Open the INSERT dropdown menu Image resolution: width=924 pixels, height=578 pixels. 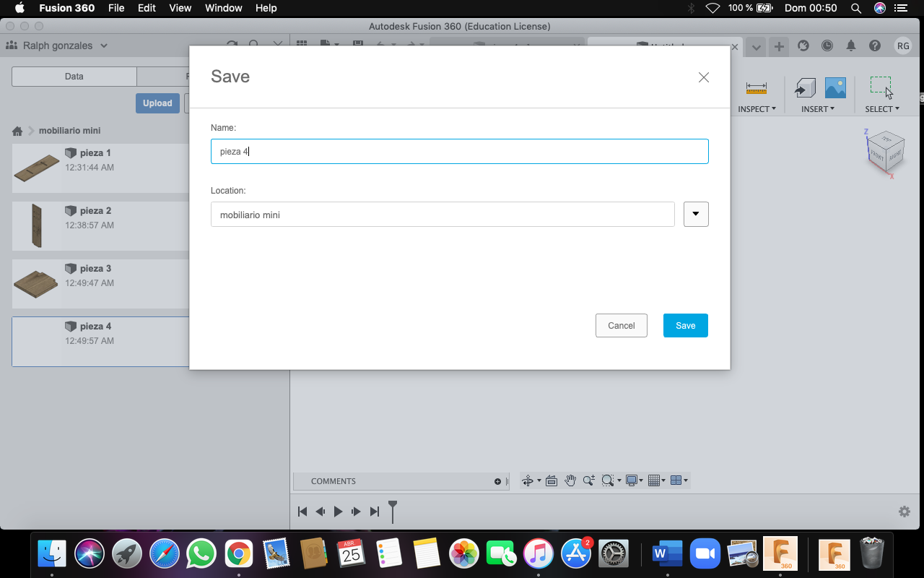(x=818, y=109)
